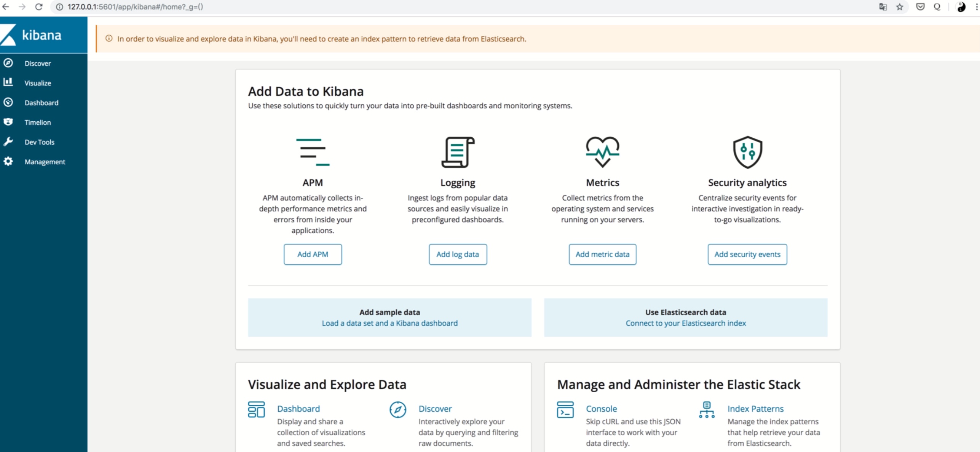The image size is (980, 452).
Task: Click the Add security events button
Action: point(747,254)
